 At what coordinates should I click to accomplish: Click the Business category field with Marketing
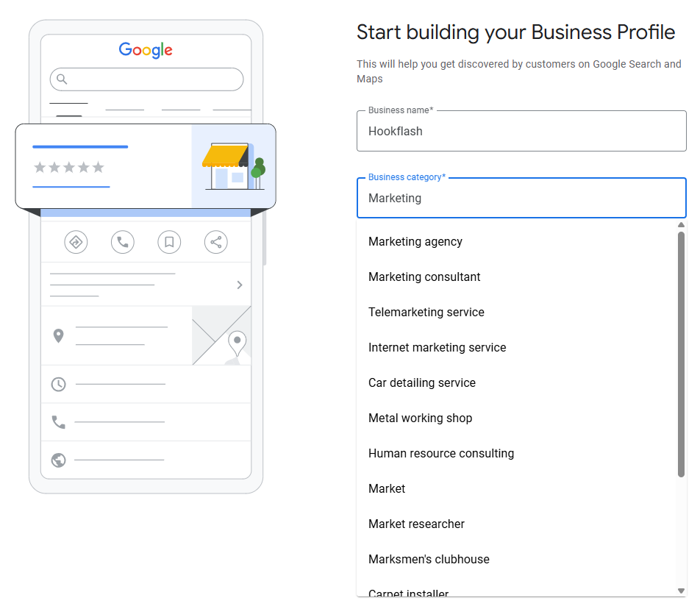point(521,198)
